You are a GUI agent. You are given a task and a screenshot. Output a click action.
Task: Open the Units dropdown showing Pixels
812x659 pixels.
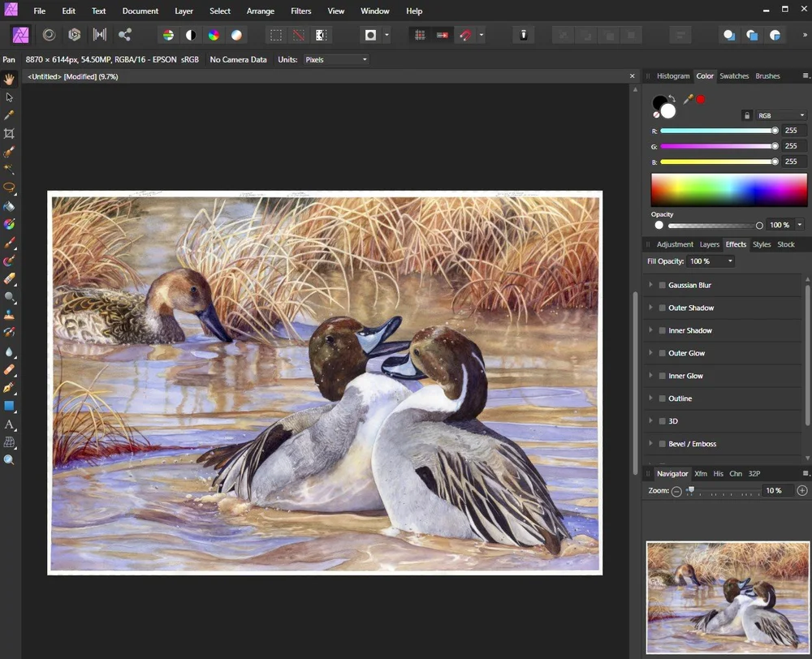click(x=335, y=59)
